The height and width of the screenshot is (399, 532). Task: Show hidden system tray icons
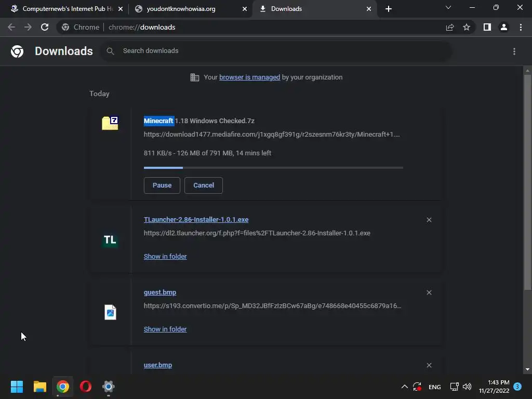tap(404, 387)
